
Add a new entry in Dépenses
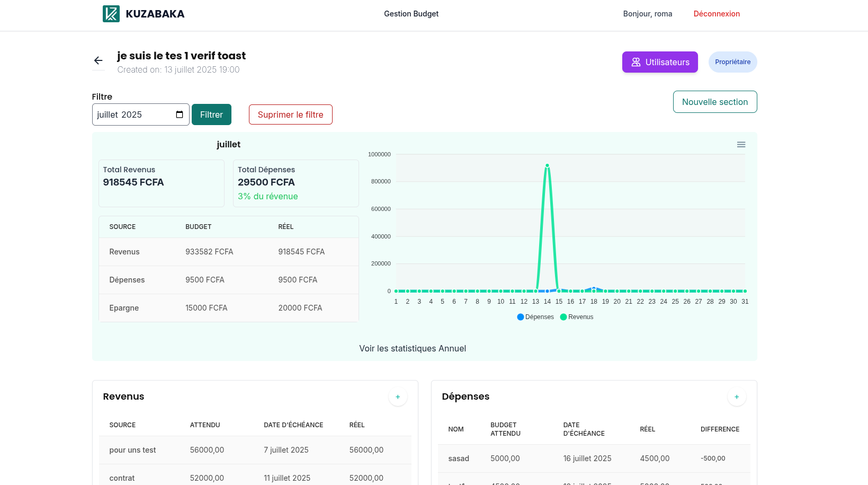coord(736,397)
